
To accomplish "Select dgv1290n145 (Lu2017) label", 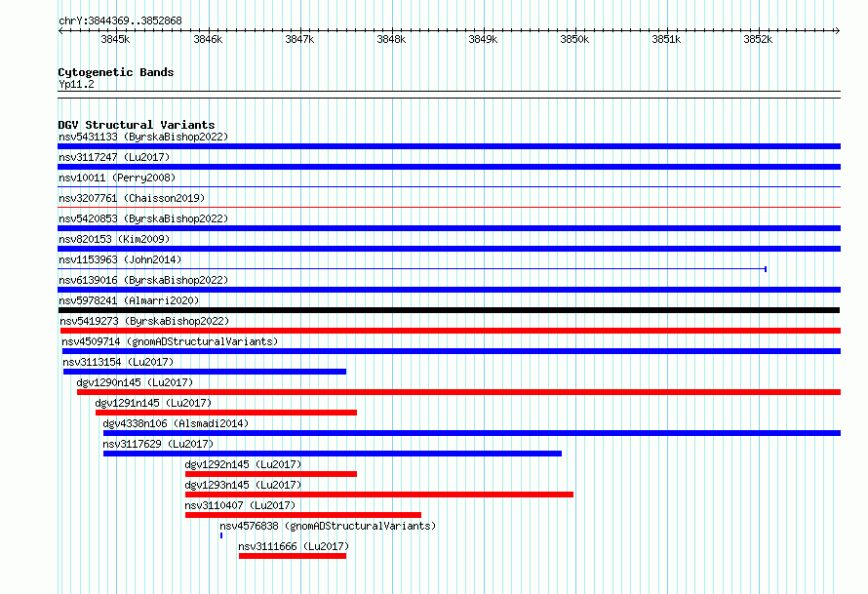I will pos(135,382).
